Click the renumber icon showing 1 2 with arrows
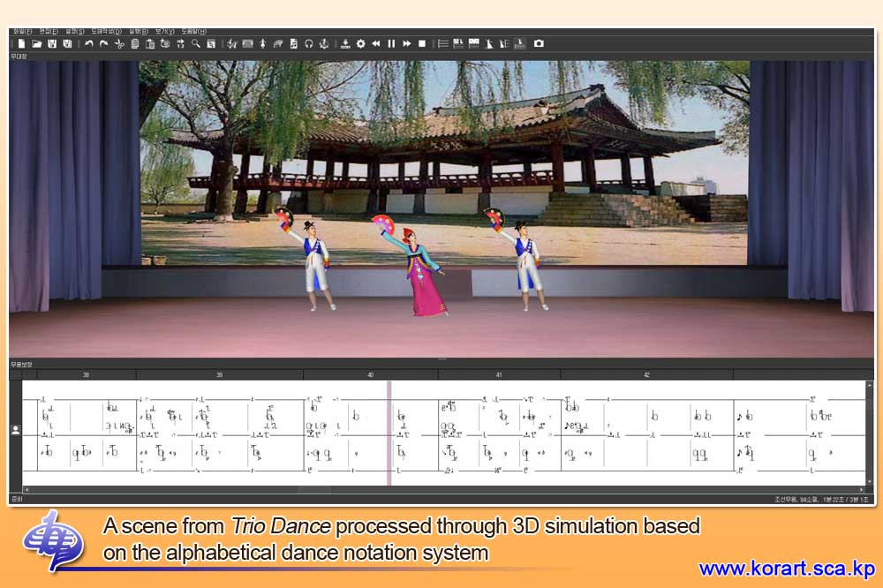 click(x=180, y=43)
